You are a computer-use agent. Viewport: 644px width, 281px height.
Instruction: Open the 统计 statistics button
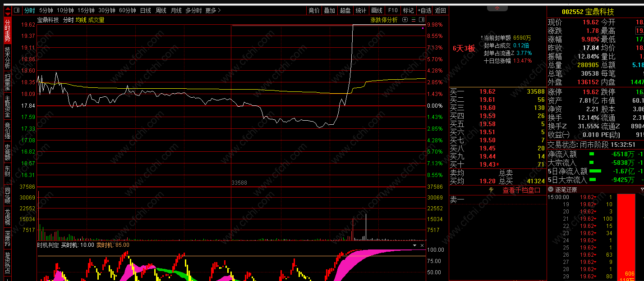point(361,10)
